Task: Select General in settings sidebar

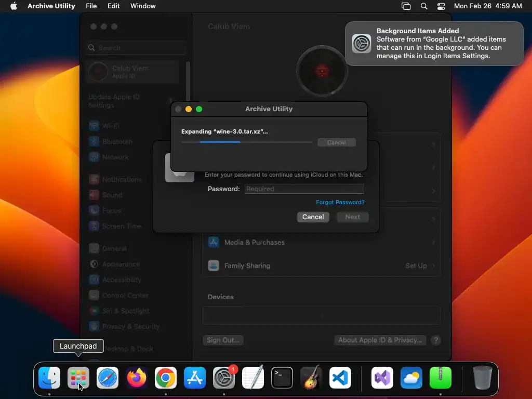Action: (x=114, y=249)
